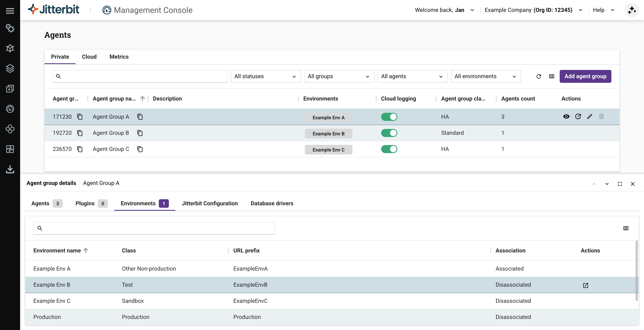The width and height of the screenshot is (644, 330).
Task: Disable cloud logging for Agent Group A
Action: click(389, 117)
